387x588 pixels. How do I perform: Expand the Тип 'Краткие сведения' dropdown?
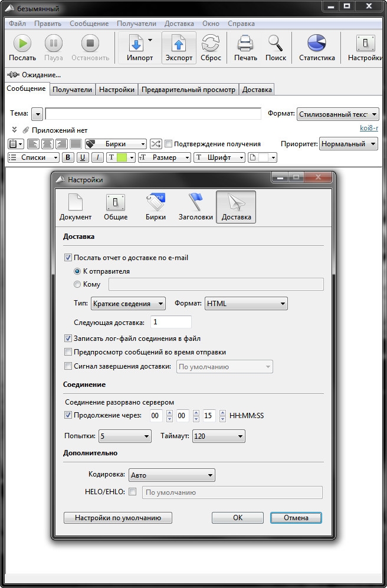click(129, 304)
